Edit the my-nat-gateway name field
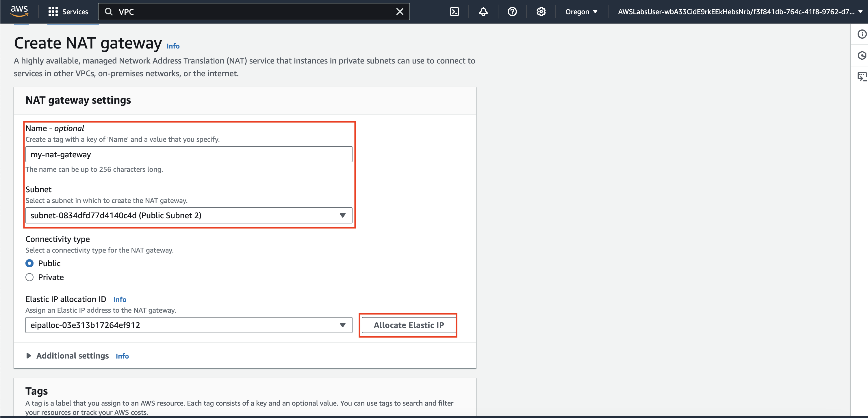The image size is (868, 418). [189, 154]
